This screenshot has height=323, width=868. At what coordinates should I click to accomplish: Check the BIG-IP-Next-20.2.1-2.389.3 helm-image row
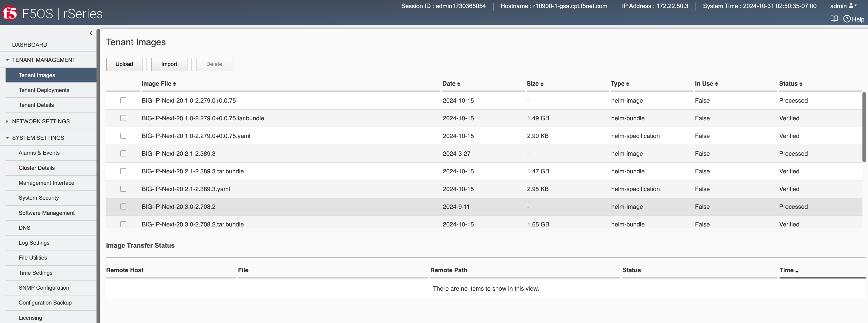point(123,153)
